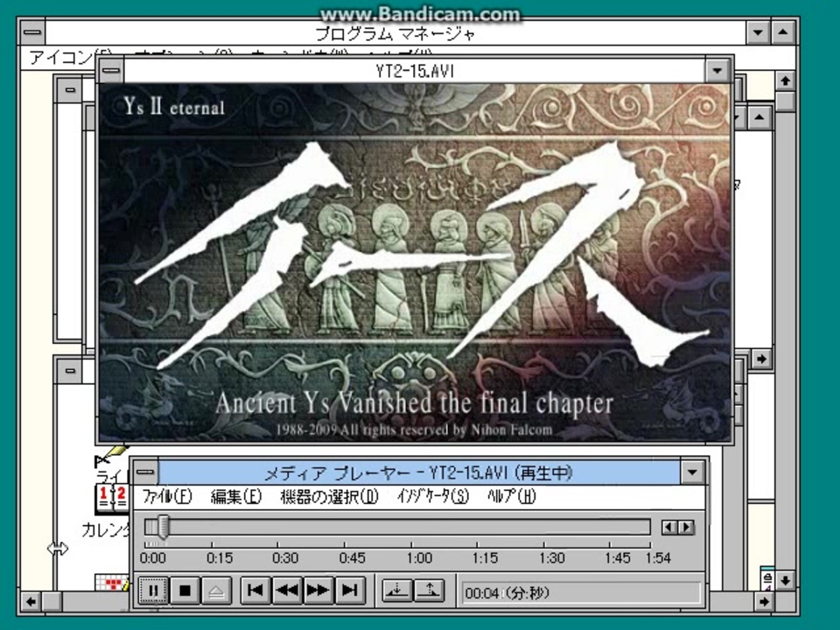Click the calendar icon in the group window

tap(113, 500)
